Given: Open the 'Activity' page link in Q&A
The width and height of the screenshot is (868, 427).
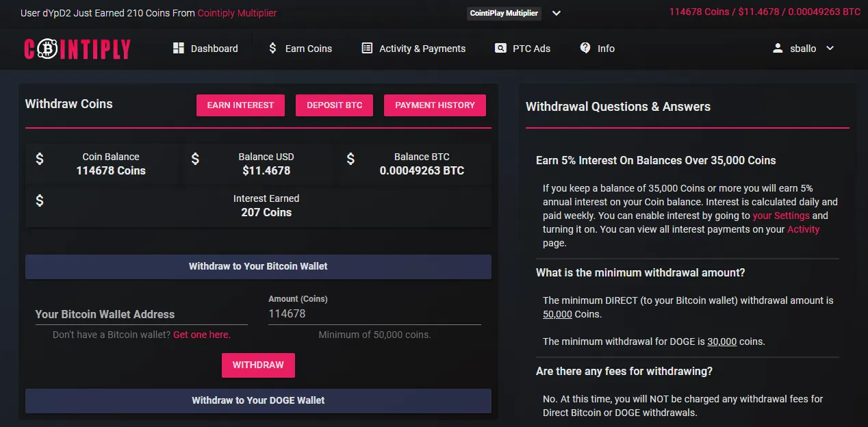Looking at the screenshot, I should click(x=803, y=229).
